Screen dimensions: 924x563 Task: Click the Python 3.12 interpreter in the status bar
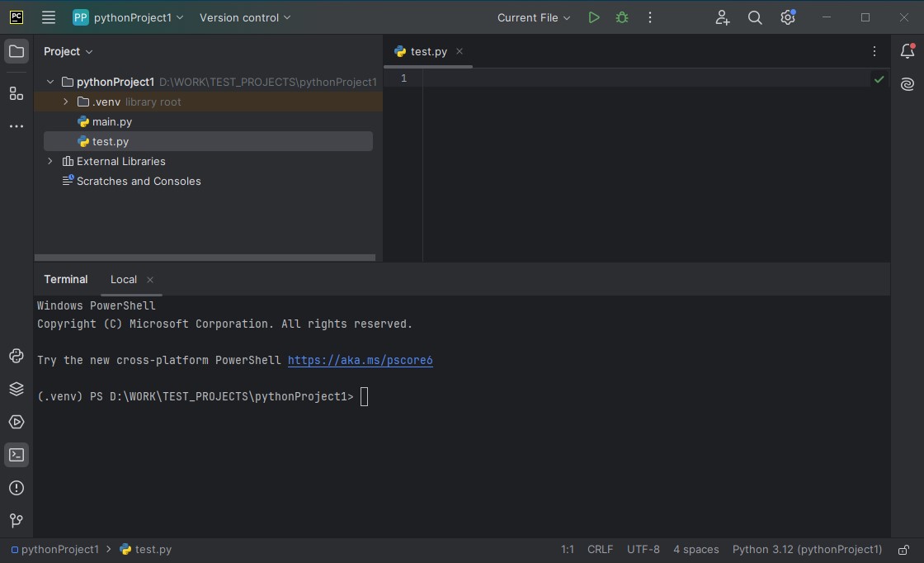[x=807, y=550]
